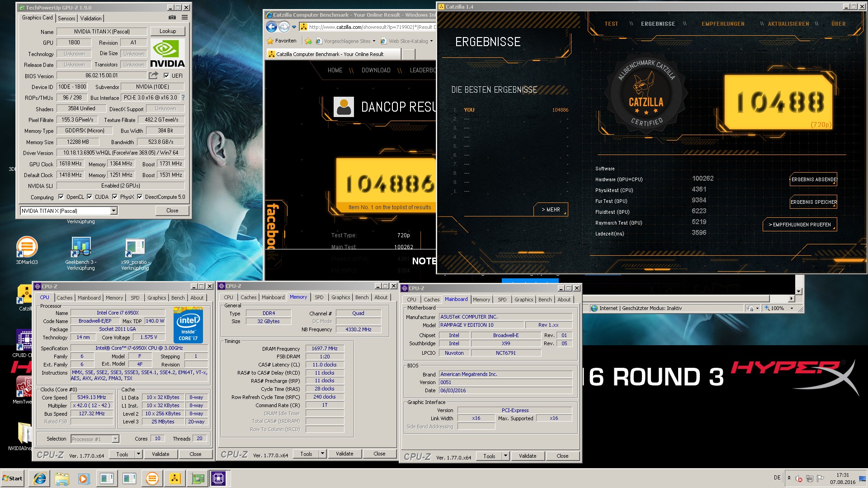Viewport: 868px width, 488px height.
Task: Click Lookup button in GPU-Z
Action: pos(168,31)
